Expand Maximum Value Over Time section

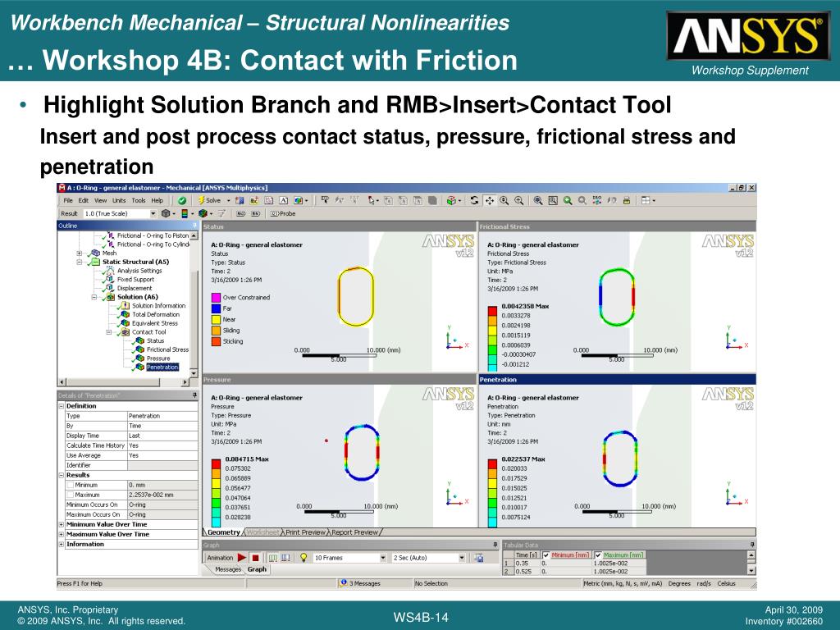(61, 534)
